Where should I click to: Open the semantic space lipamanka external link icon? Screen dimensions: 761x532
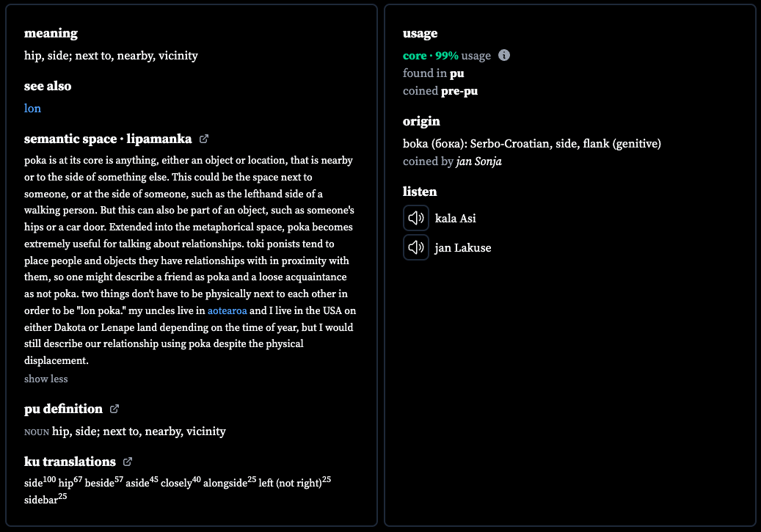tap(204, 139)
